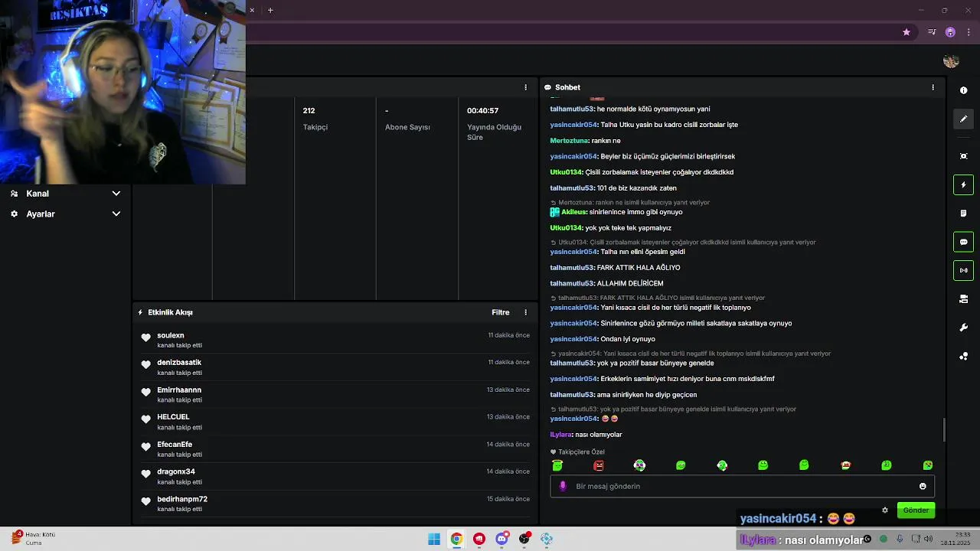This screenshot has width=980, height=551.
Task: Open the info panel icon in right sidebar
Action: click(x=963, y=90)
